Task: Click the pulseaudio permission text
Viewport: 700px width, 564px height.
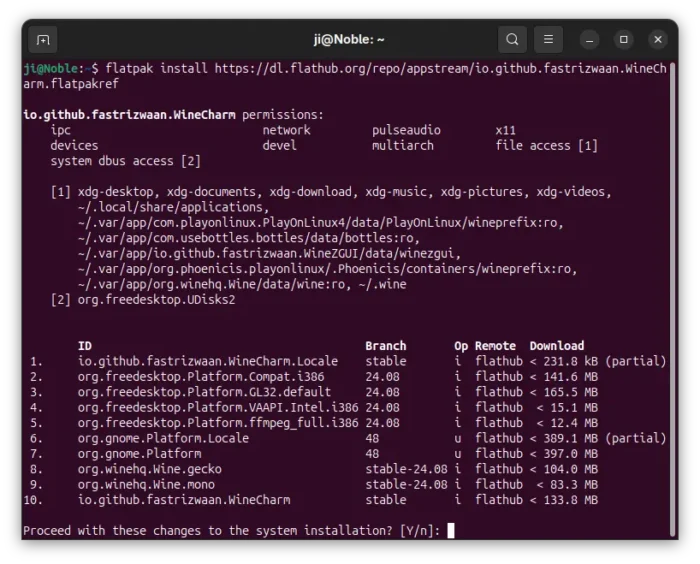Action: pyautogui.click(x=406, y=130)
